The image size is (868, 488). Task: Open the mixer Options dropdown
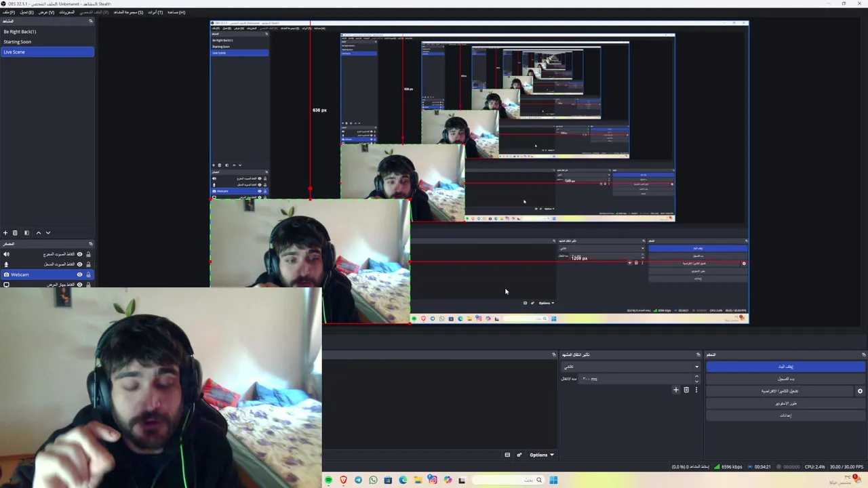coord(542,455)
